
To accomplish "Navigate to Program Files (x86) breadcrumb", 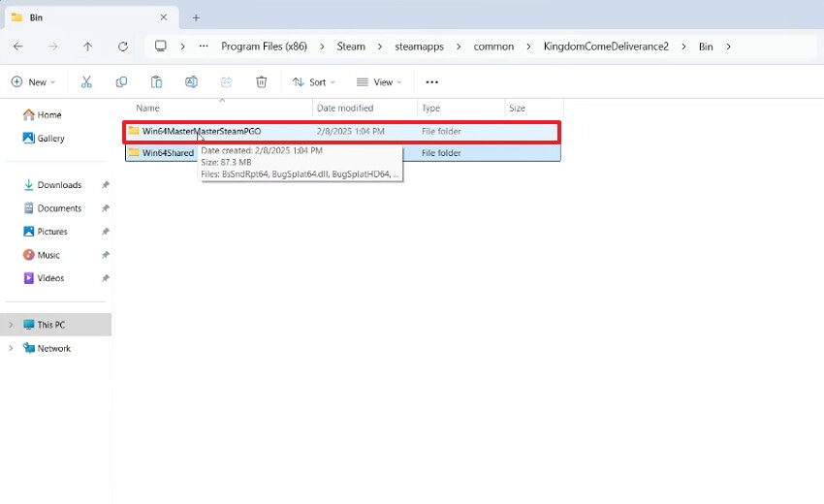I will click(x=264, y=47).
